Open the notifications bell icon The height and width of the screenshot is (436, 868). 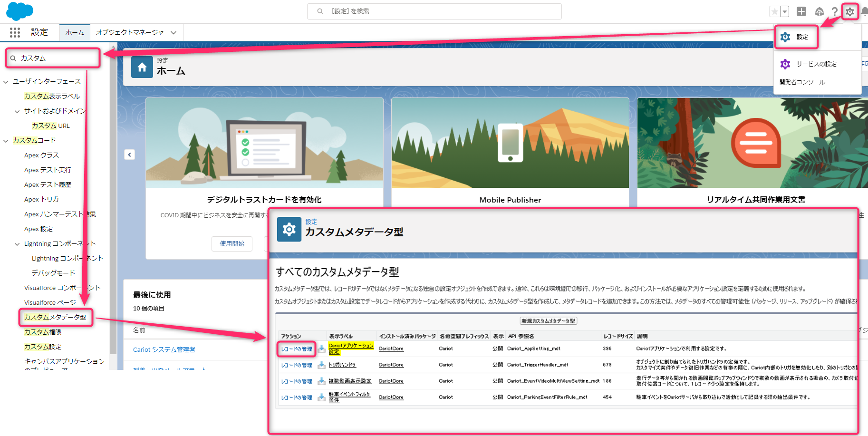point(864,11)
